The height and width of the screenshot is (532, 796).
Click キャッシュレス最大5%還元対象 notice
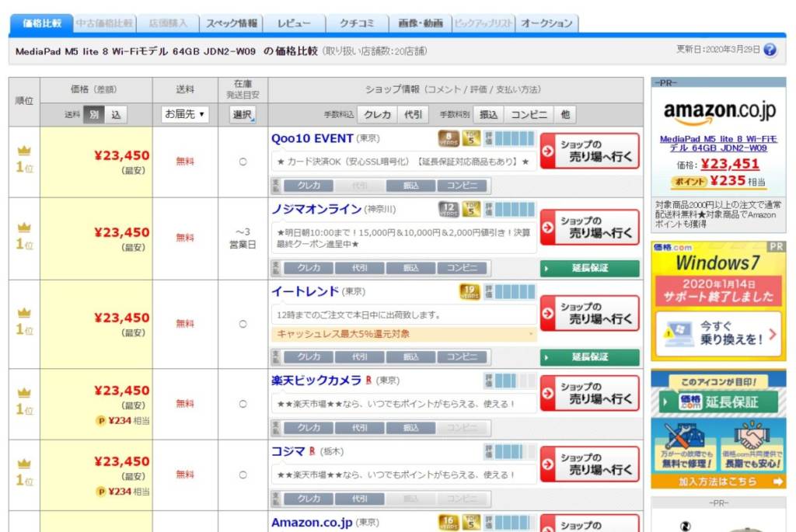tap(404, 334)
